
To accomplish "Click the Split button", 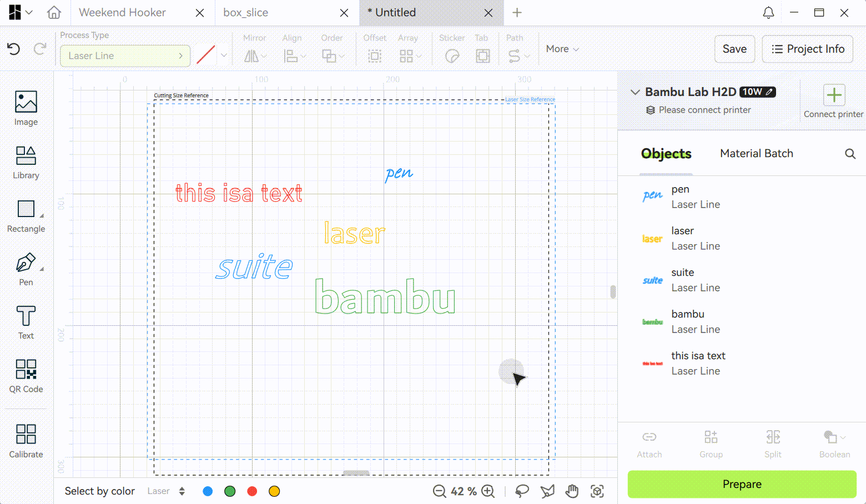I will (773, 444).
